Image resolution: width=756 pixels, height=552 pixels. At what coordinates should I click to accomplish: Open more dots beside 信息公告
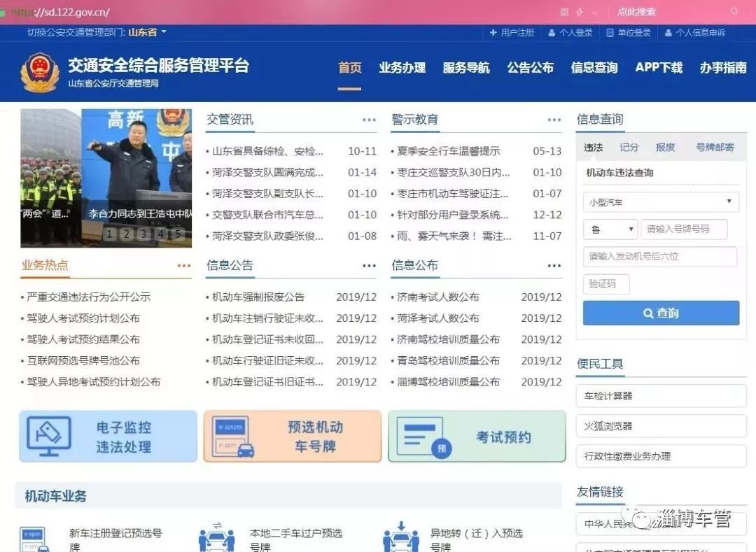(370, 265)
